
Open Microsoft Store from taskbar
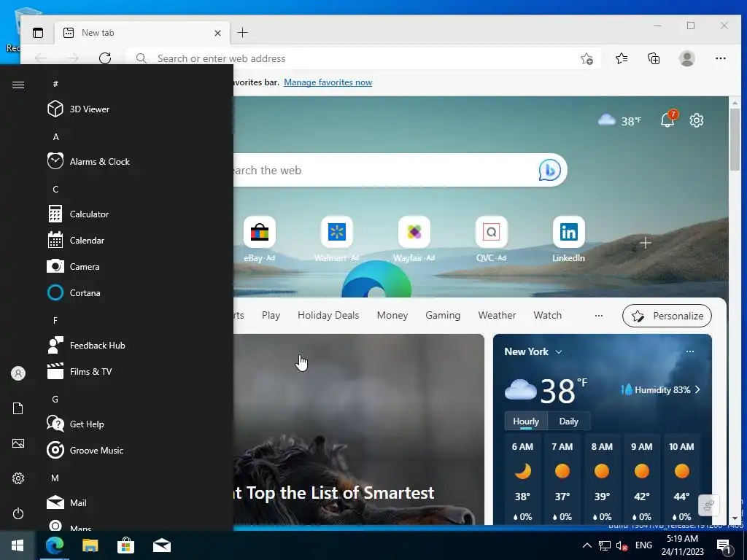(125, 545)
